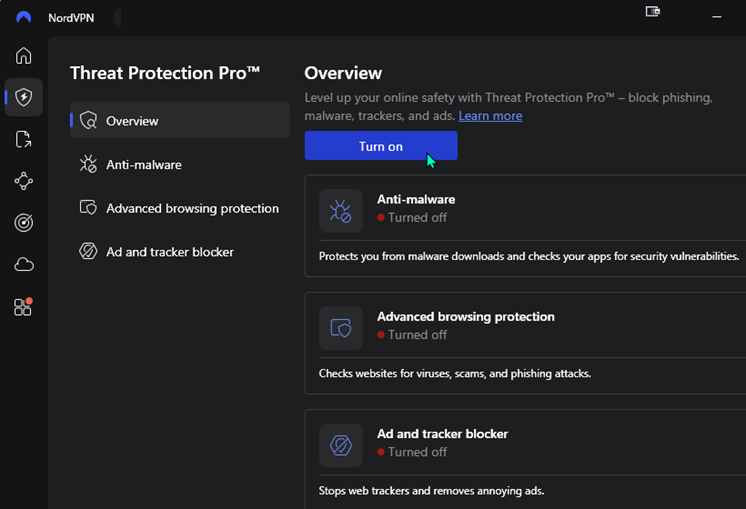Open the Meshnet sidebar icon
Image resolution: width=746 pixels, height=509 pixels.
coord(24,181)
